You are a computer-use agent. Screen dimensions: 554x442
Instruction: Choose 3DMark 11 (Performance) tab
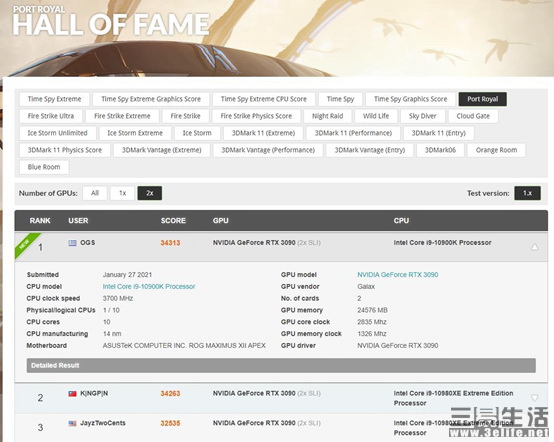[x=353, y=133]
